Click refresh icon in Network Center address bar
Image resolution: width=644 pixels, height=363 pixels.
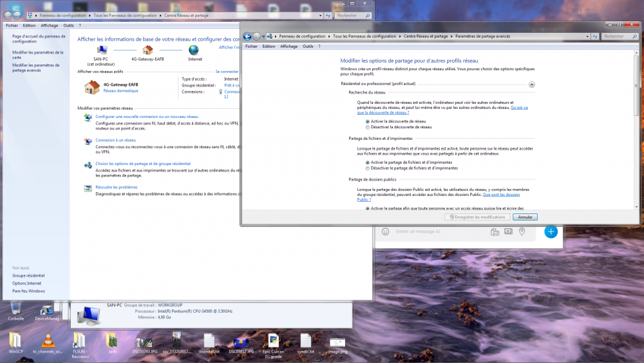(328, 15)
